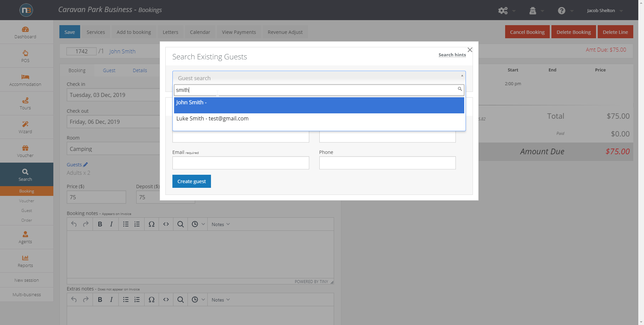
Task: Select the Search magnifier in sidebar
Action: point(25,172)
